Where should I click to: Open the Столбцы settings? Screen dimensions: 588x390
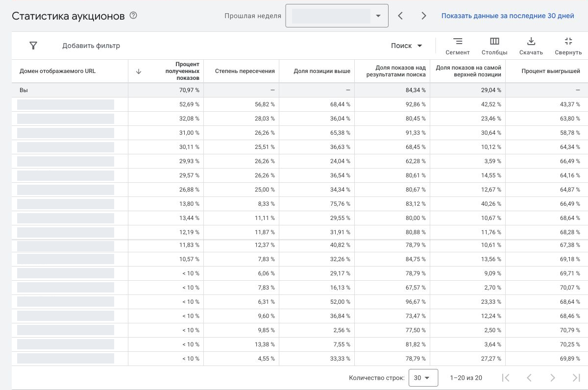coord(494,46)
